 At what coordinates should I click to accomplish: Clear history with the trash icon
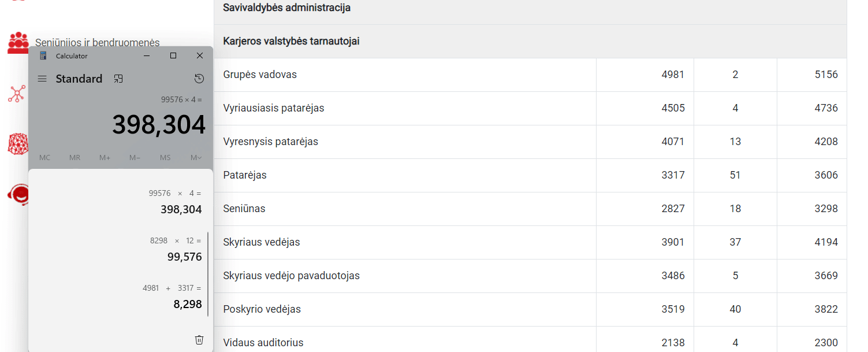(x=199, y=340)
